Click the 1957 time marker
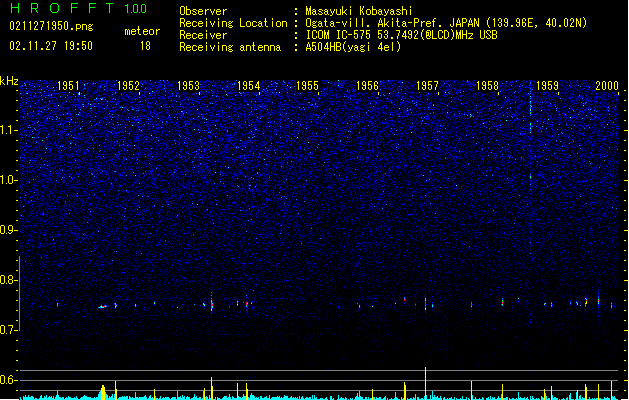 (427, 85)
